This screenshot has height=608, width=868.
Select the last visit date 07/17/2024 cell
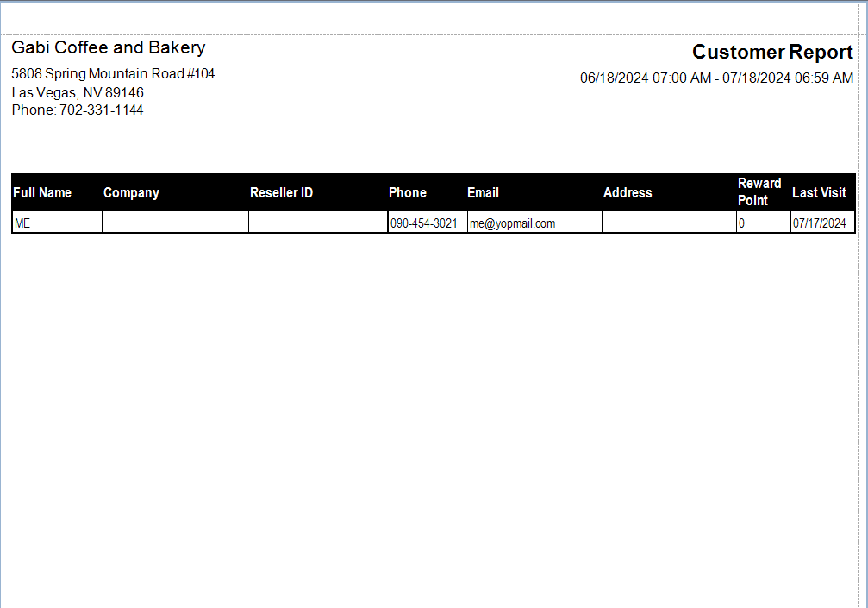click(x=820, y=223)
